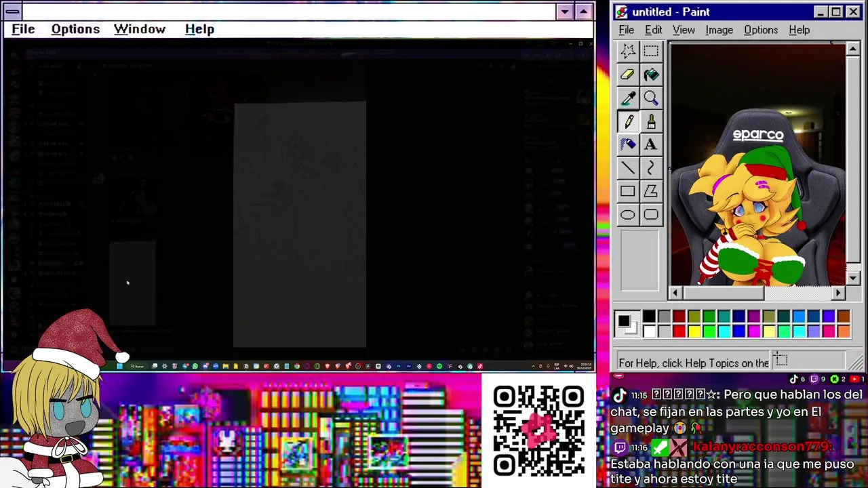Click the horizontal scrollbar thumb in Paint
The height and width of the screenshot is (488, 868).
click(x=723, y=293)
